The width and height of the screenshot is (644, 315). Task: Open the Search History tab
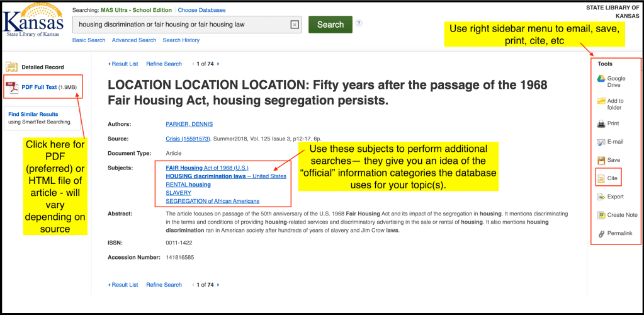[181, 40]
